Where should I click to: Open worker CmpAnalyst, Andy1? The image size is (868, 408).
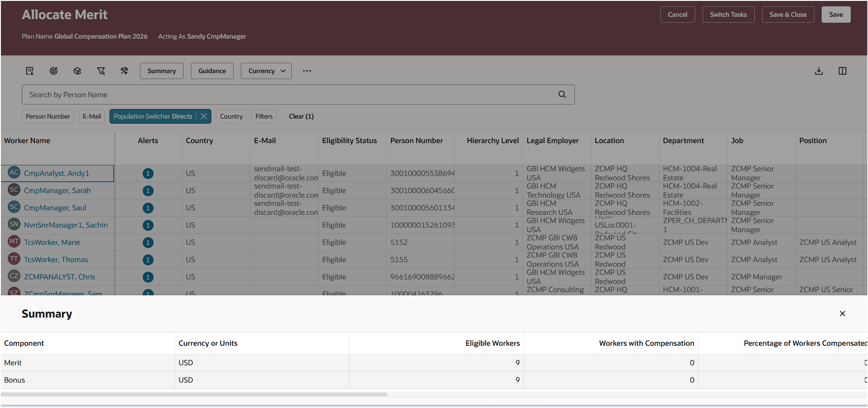click(x=57, y=174)
